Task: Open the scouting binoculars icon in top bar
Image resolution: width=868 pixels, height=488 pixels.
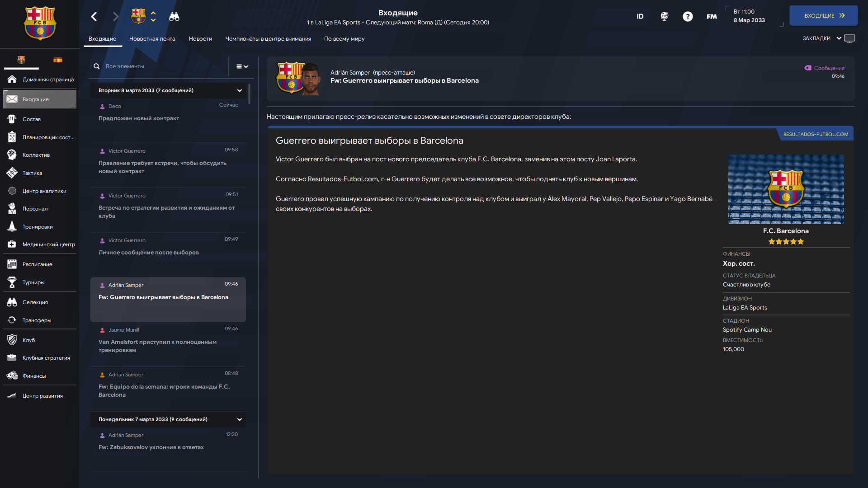Action: [174, 17]
